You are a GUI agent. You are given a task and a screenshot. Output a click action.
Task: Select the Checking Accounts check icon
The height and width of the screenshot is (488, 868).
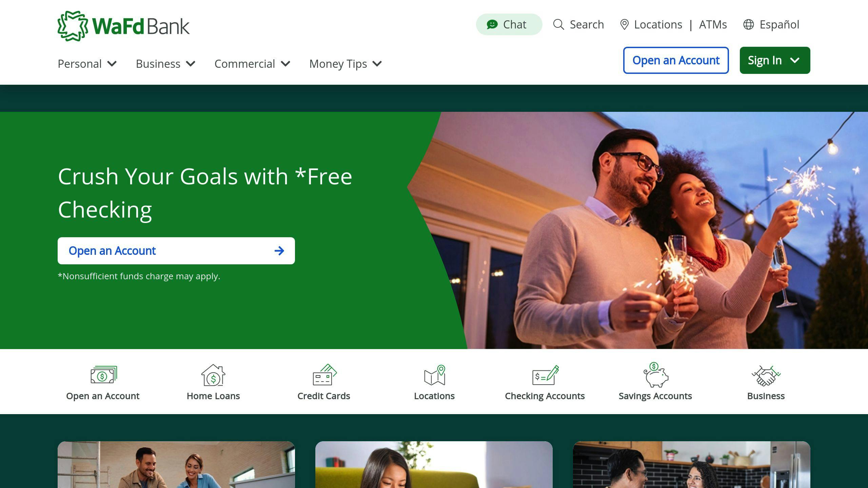[x=545, y=375]
